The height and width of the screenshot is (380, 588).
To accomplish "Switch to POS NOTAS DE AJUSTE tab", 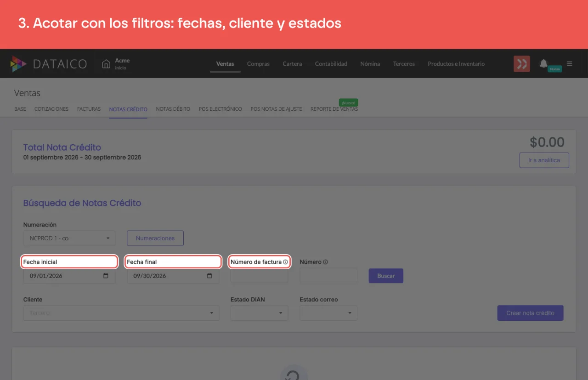I will tap(276, 109).
